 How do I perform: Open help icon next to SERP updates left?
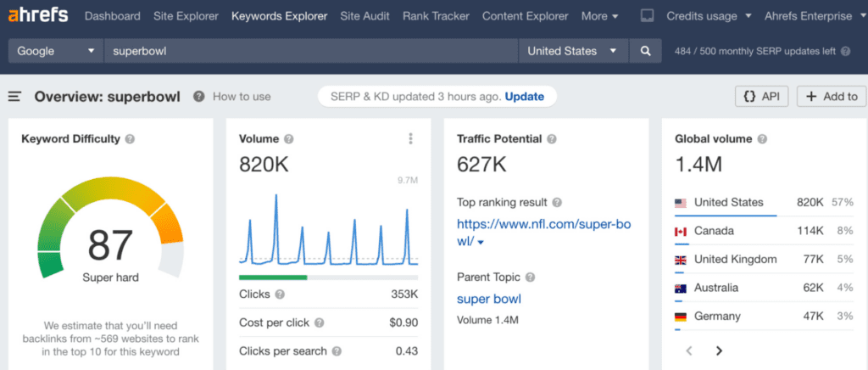[x=845, y=52]
